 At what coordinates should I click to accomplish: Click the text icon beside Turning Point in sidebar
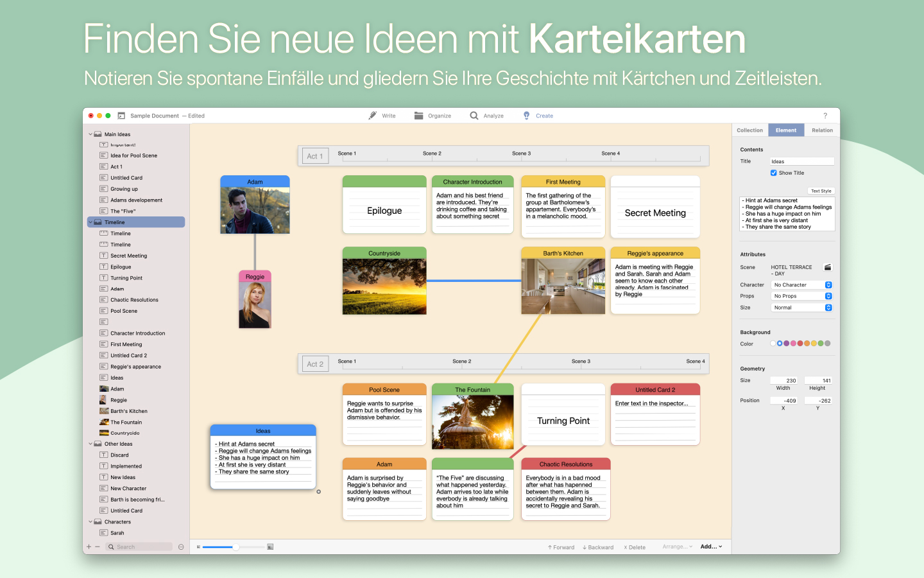coord(103,277)
